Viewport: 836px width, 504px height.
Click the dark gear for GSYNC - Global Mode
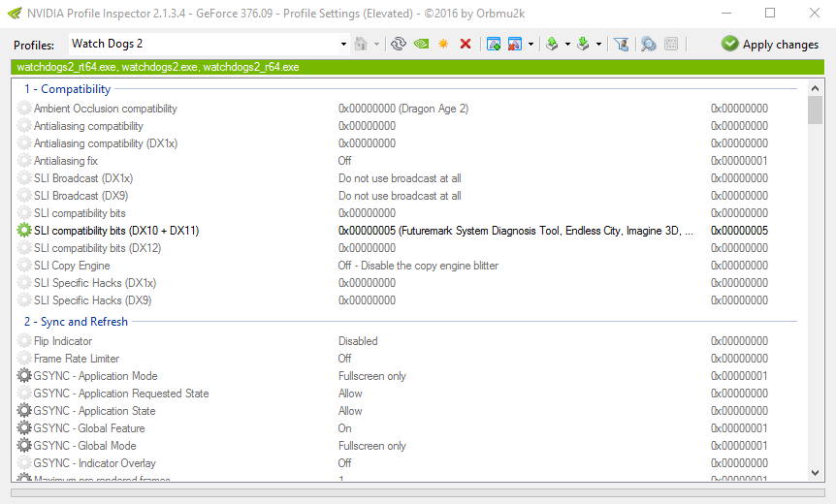point(24,446)
